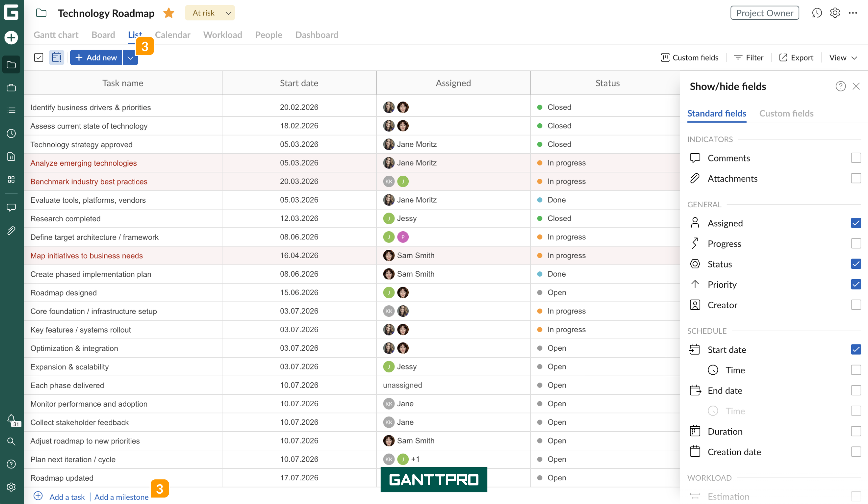
Task: Select the Standard fields tab in panel
Action: (x=717, y=113)
